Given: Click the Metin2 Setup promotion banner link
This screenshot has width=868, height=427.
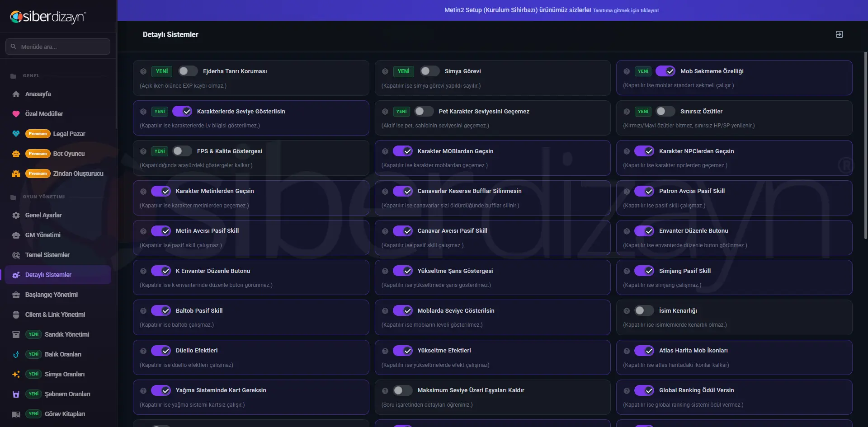Looking at the screenshot, I should (551, 10).
